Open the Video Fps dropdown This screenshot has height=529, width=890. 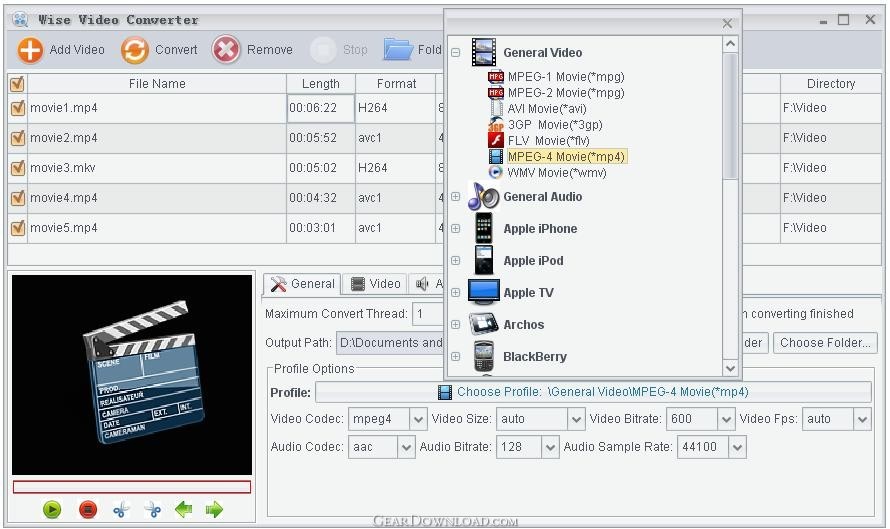pyautogui.click(x=862, y=419)
